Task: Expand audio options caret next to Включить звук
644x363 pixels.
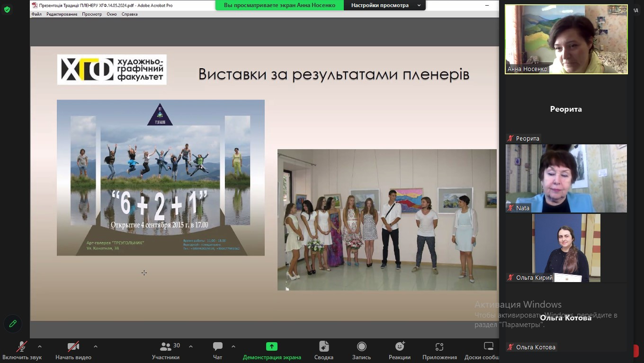Action: pos(40,346)
